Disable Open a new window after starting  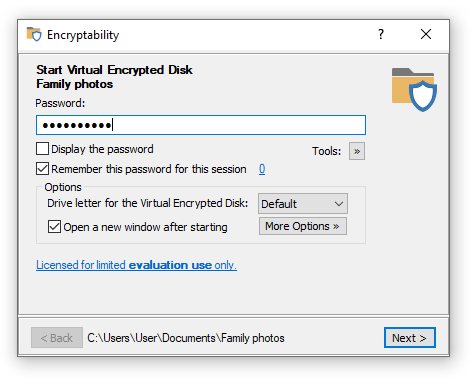[x=54, y=227]
